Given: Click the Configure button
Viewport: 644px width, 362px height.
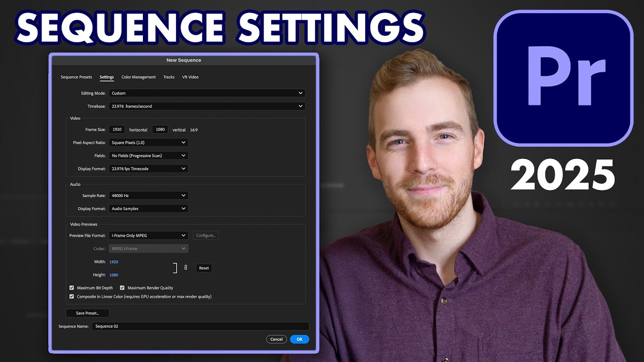Looking at the screenshot, I should [206, 235].
